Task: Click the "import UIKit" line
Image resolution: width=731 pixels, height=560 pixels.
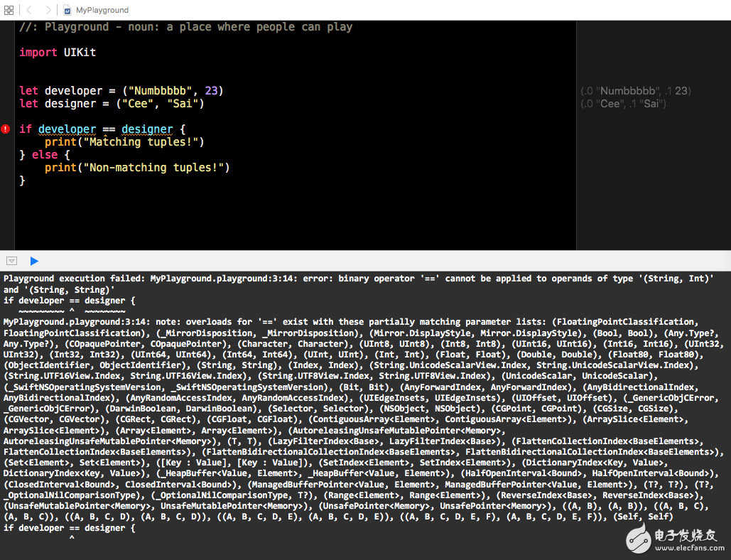Action: tap(58, 53)
